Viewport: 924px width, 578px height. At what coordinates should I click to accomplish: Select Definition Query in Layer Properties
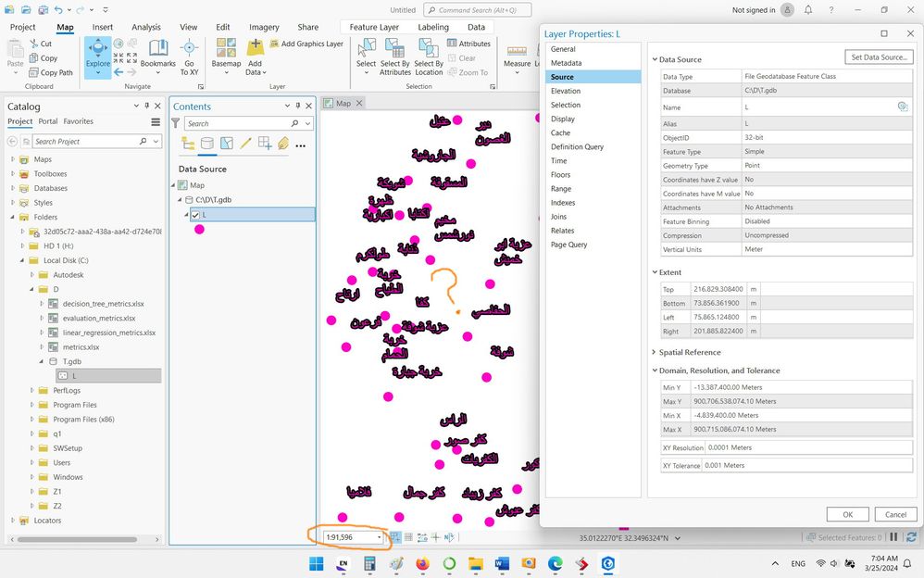click(x=578, y=146)
